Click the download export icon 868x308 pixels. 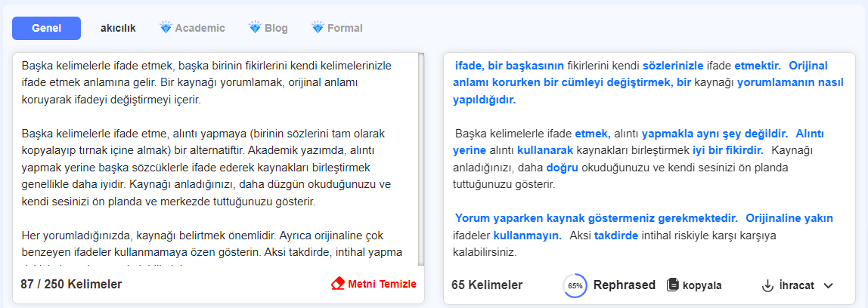tap(767, 285)
